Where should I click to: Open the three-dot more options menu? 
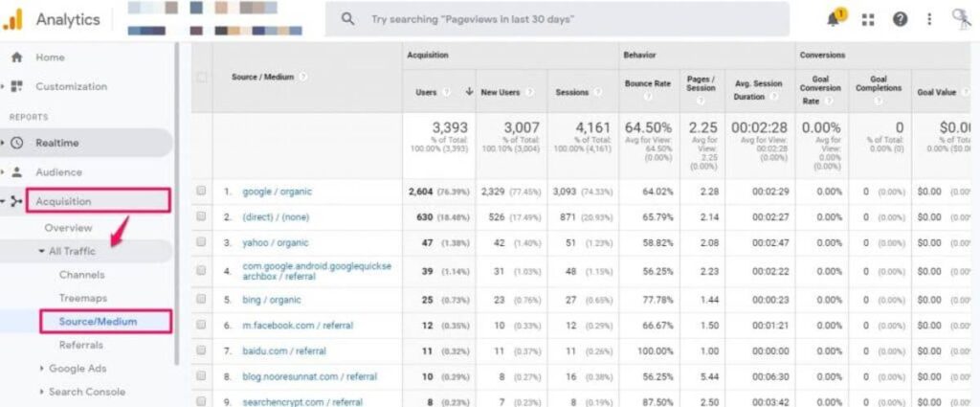(929, 20)
